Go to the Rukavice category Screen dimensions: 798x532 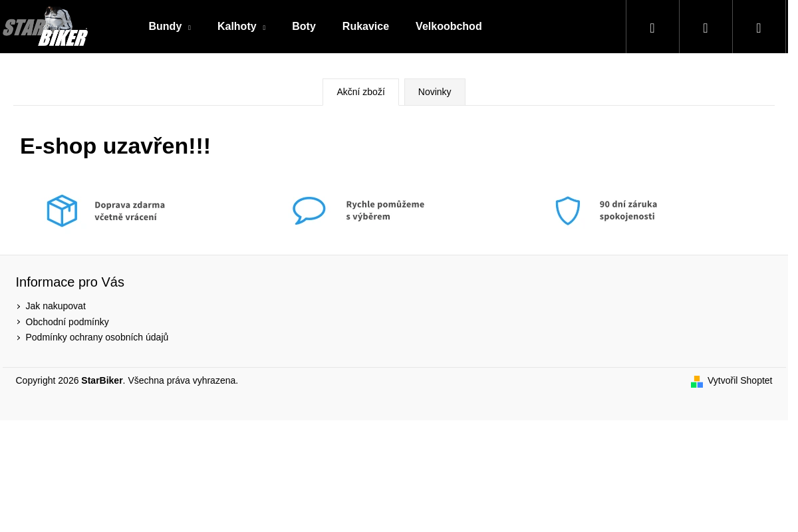(365, 27)
